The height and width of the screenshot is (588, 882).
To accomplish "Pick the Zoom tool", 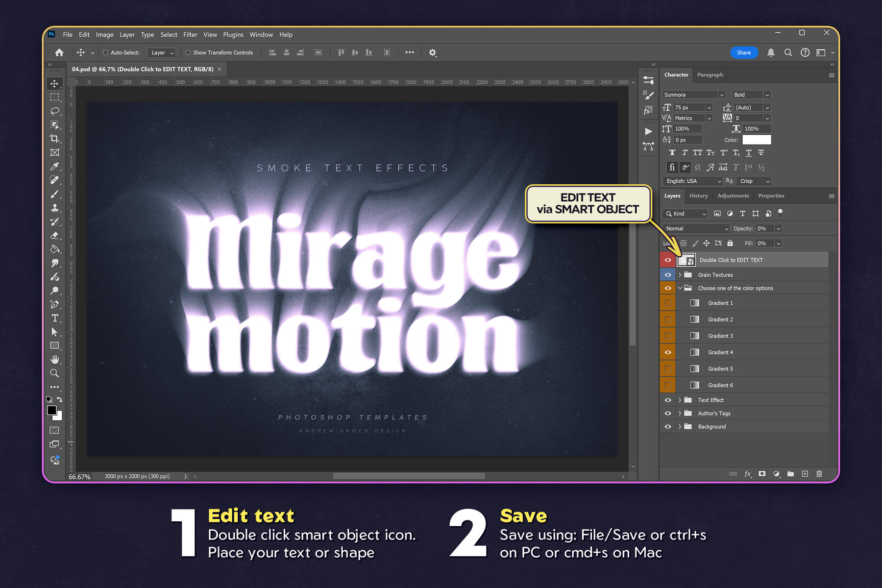I will [54, 373].
